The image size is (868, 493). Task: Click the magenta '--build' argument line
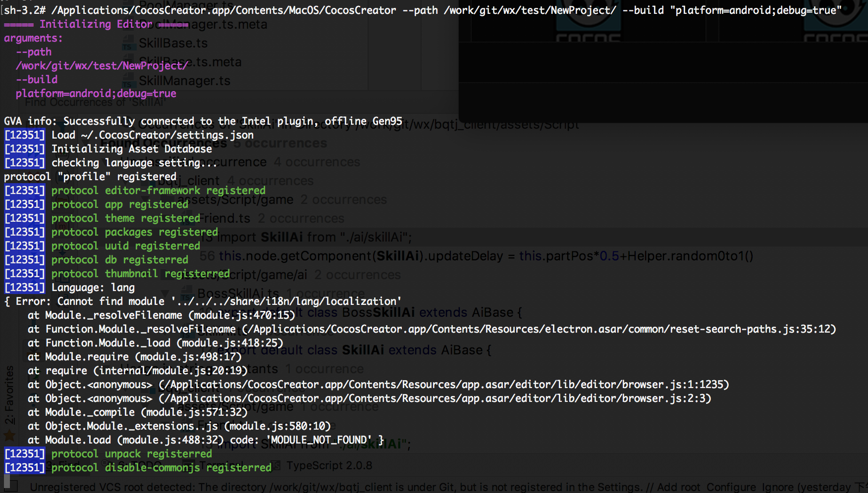[x=37, y=80]
